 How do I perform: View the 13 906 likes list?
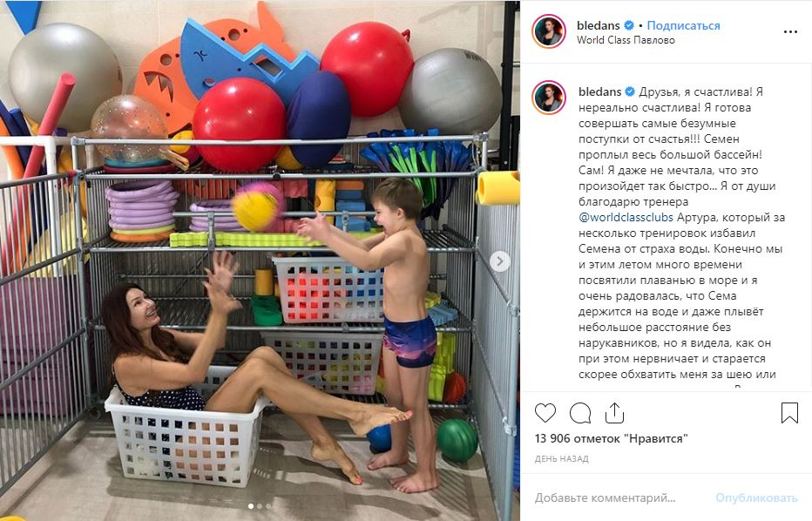[611, 438]
